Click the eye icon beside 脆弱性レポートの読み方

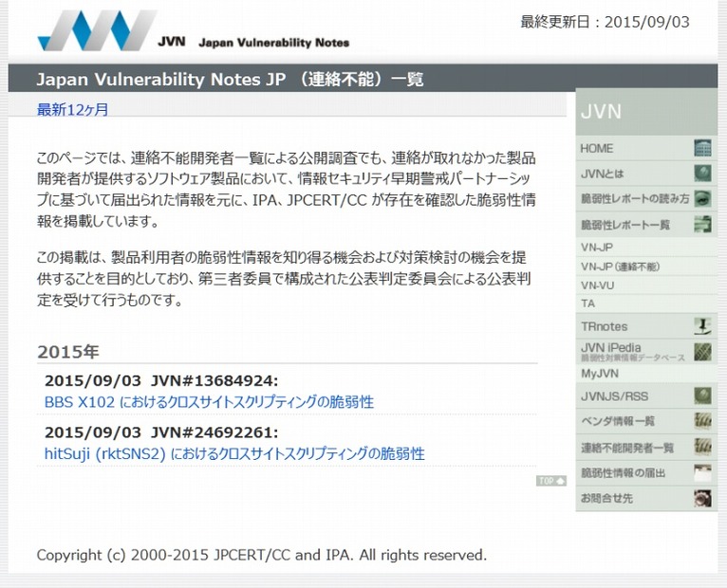703,199
